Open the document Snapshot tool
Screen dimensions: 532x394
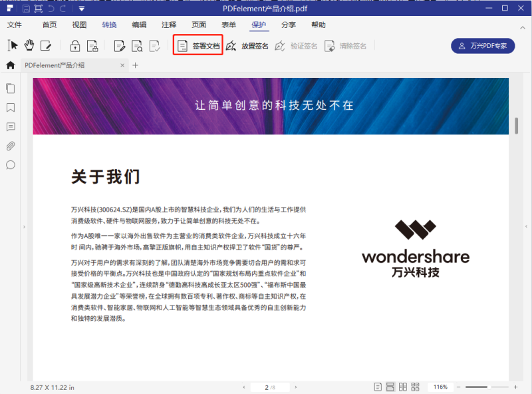coord(38,8)
